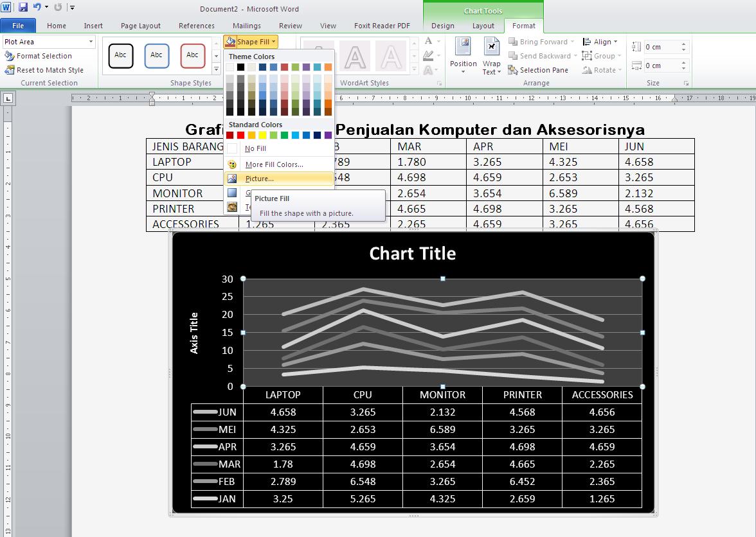Open the Size dialog launcher
Image resolution: width=756 pixels, height=537 pixels.
pyautogui.click(x=686, y=84)
